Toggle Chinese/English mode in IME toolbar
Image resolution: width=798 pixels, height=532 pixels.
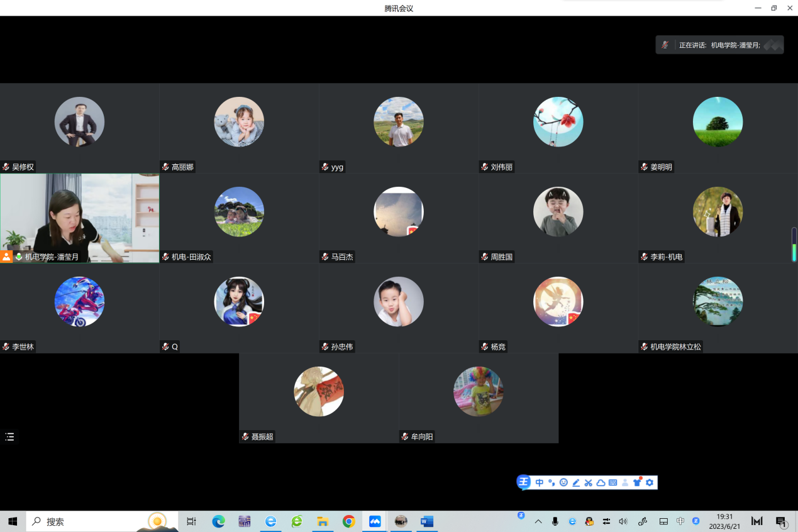coord(540,482)
